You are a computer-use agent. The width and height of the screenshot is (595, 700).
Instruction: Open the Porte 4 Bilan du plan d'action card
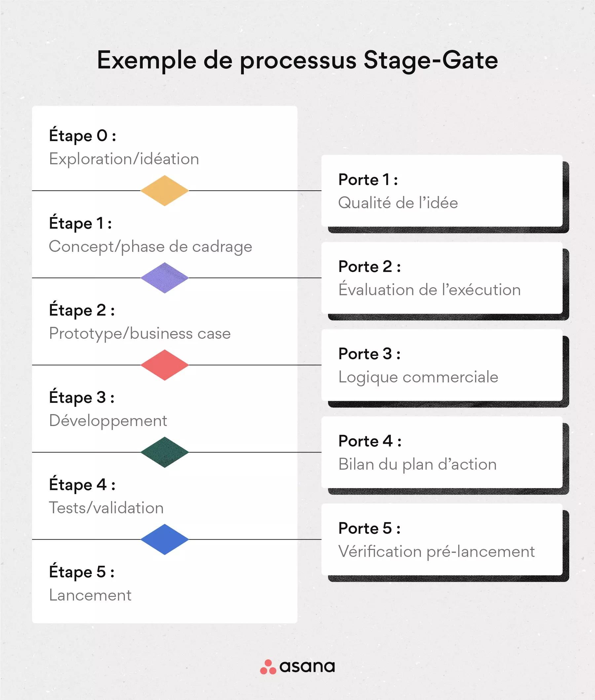click(441, 452)
